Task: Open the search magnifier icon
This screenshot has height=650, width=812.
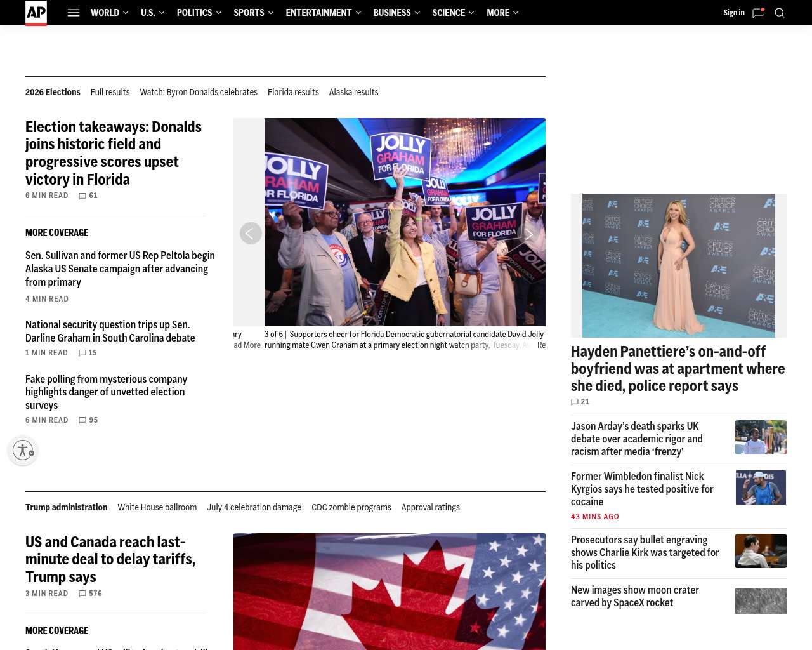Action: pyautogui.click(x=780, y=13)
